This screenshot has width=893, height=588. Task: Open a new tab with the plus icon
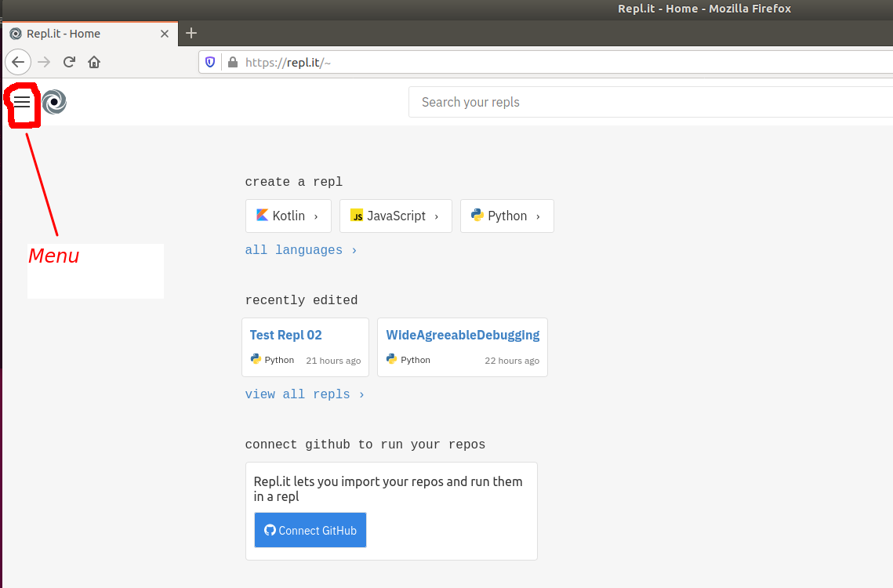(x=191, y=33)
